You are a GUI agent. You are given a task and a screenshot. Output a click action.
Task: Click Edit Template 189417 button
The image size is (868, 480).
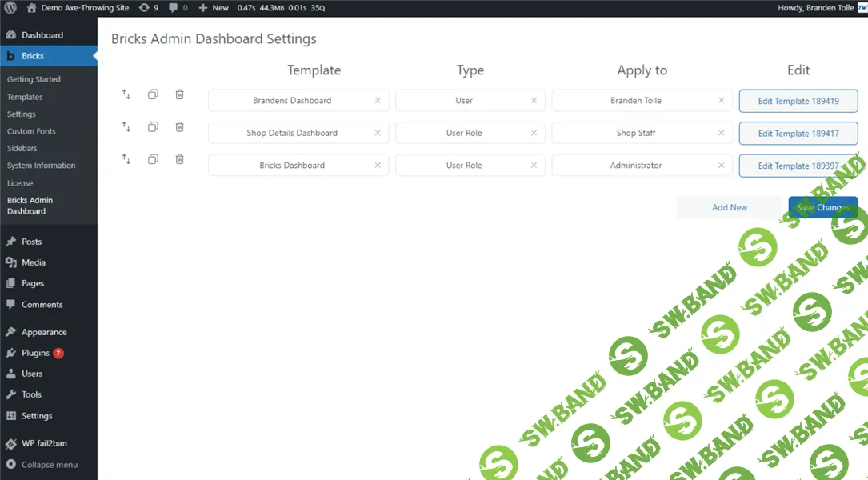pyautogui.click(x=798, y=134)
